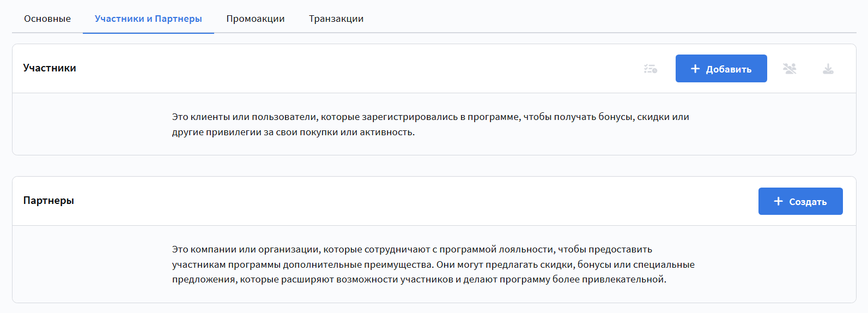Click the participants description text
Viewport: 868px width, 313px height.
pyautogui.click(x=430, y=124)
